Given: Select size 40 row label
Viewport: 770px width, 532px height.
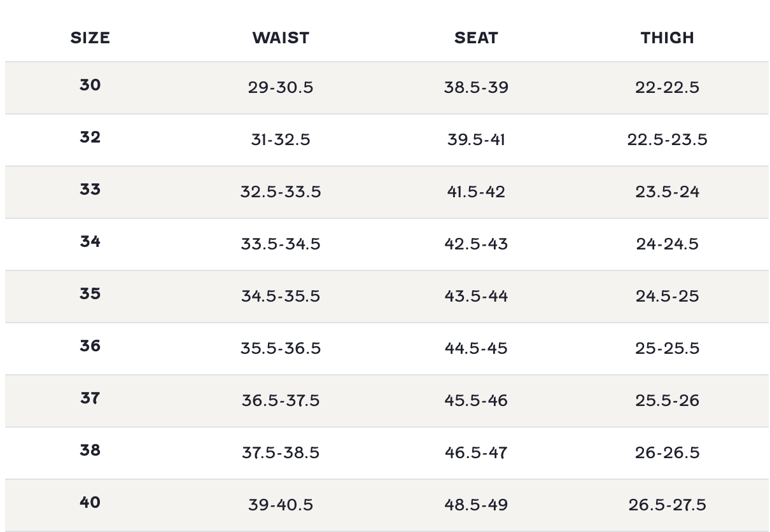Looking at the screenshot, I should click(x=90, y=502).
